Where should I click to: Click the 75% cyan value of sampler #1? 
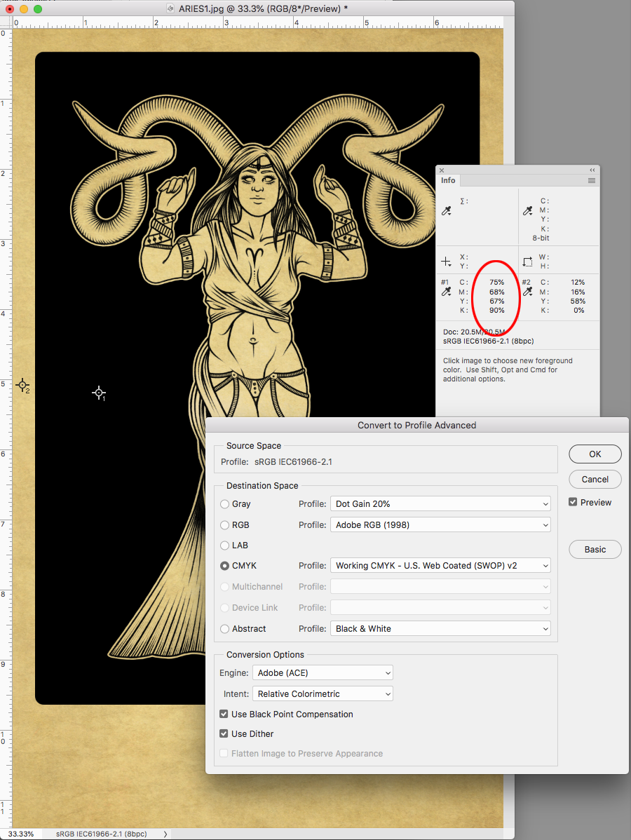496,283
